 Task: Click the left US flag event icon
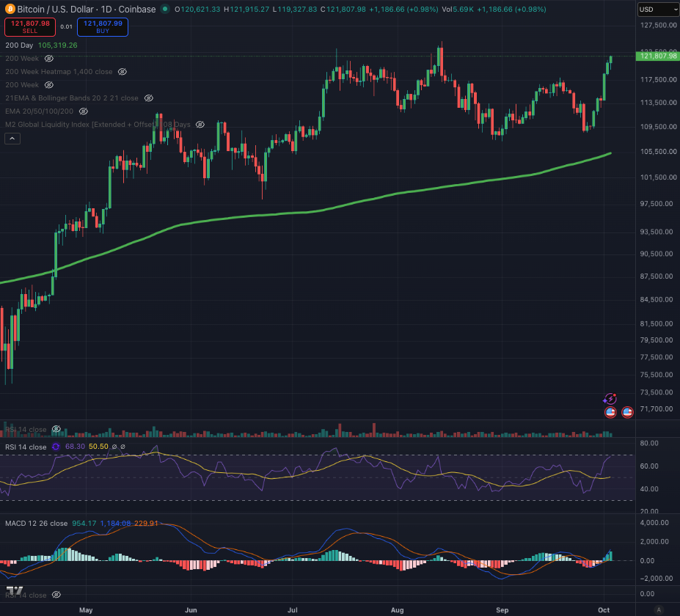(x=610, y=412)
